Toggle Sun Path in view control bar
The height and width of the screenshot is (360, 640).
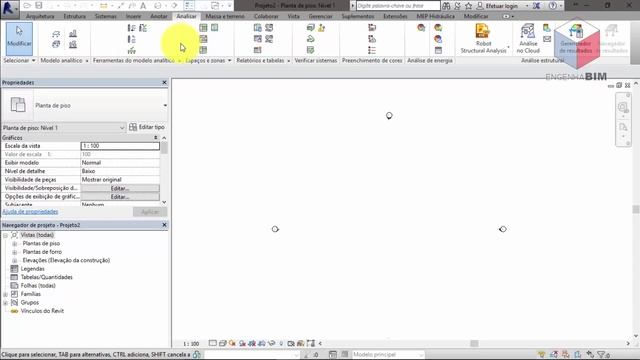232,343
